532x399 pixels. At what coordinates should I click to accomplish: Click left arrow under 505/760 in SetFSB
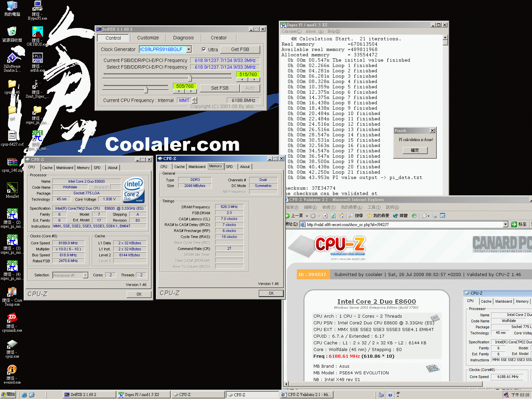(x=179, y=91)
